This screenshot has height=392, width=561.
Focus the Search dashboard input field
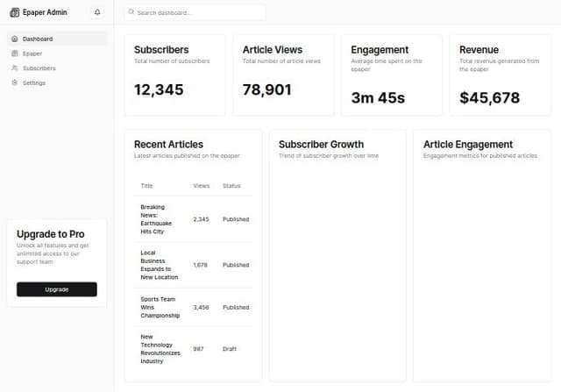195,12
